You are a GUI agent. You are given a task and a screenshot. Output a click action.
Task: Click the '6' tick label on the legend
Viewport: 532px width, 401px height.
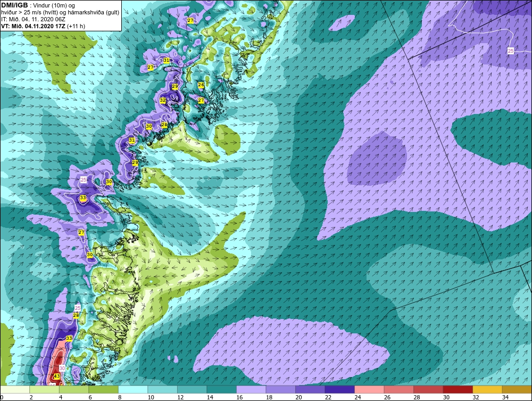click(90, 397)
